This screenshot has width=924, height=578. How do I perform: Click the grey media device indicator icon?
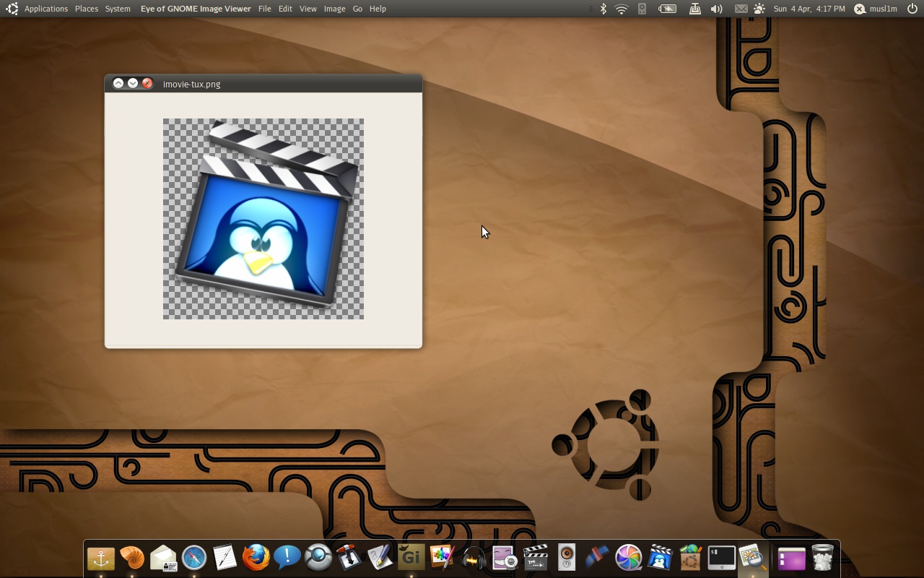(x=642, y=9)
